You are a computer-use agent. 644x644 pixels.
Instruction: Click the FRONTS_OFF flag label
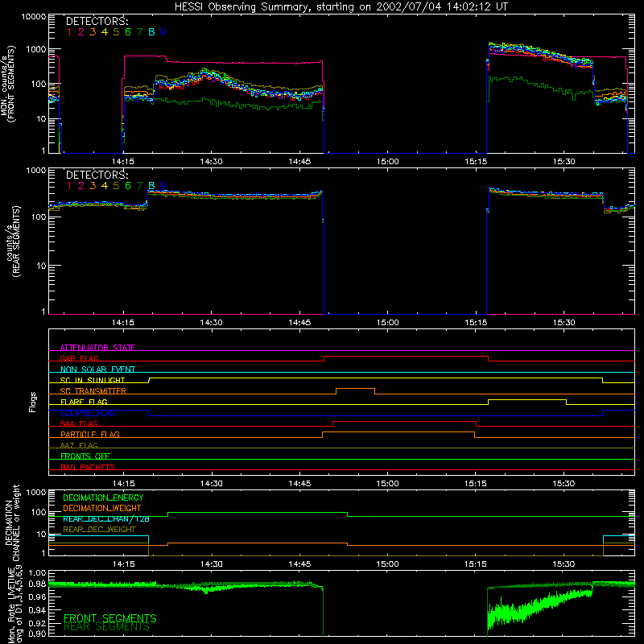(x=85, y=456)
